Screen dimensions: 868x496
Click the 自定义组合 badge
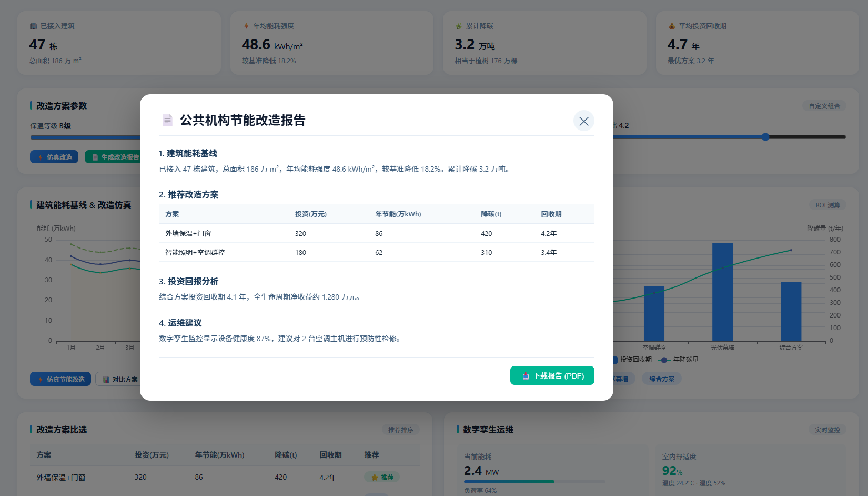[824, 106]
